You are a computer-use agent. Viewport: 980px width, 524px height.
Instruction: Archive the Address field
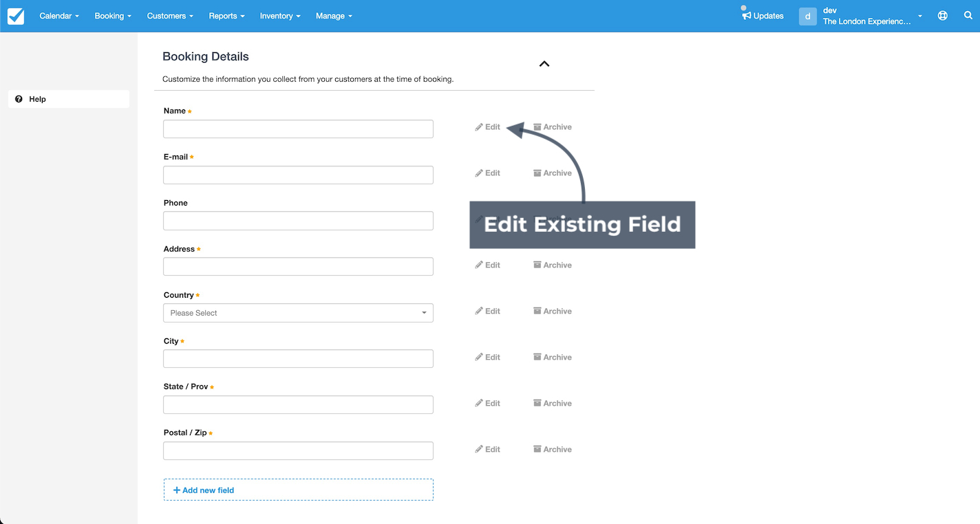pyautogui.click(x=553, y=265)
